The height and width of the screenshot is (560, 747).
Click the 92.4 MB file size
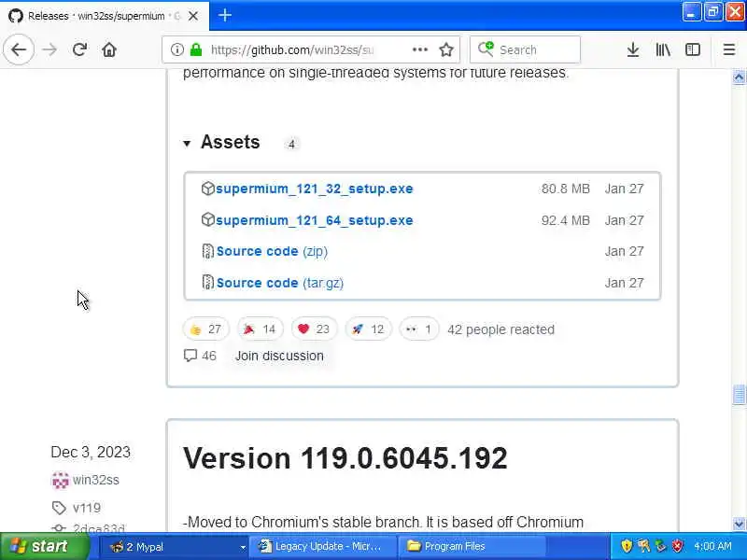coord(566,220)
